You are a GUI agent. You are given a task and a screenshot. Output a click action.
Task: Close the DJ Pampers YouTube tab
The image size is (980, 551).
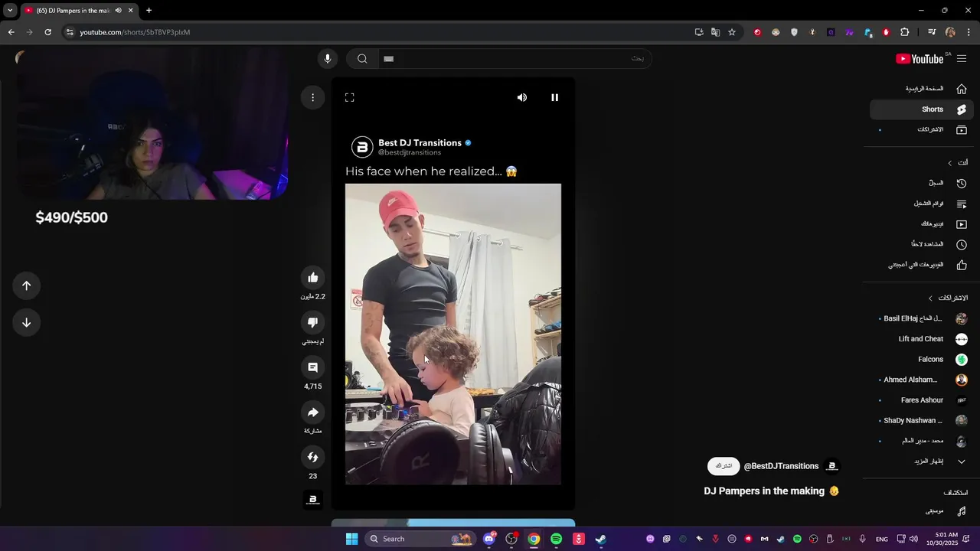pyautogui.click(x=131, y=11)
